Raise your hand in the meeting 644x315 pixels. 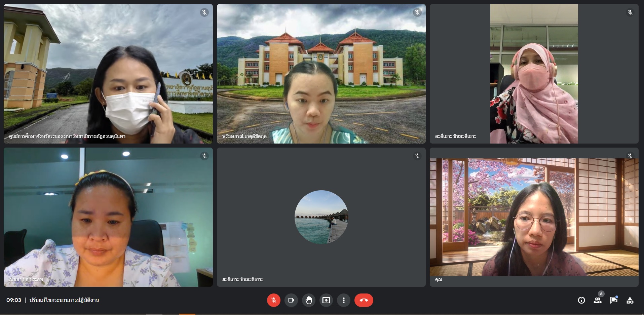(x=309, y=300)
